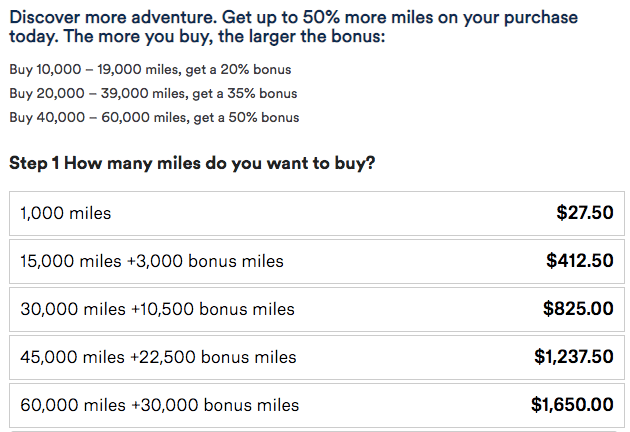Click the $1,650.00 price
The image size is (630, 432).
click(572, 405)
